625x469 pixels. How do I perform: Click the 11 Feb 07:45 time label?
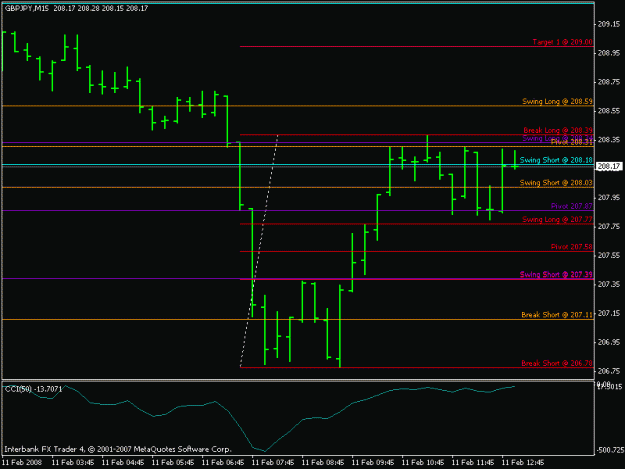(273, 462)
